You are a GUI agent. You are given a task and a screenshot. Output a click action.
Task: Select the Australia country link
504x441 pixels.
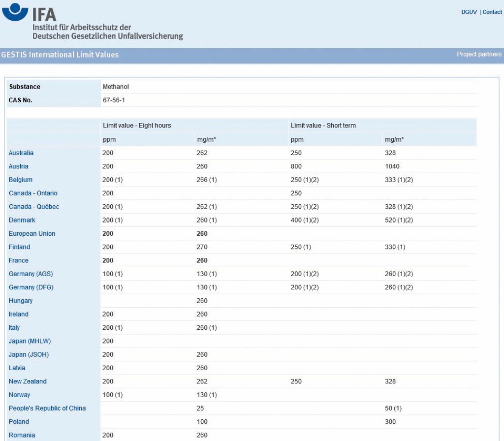(21, 153)
